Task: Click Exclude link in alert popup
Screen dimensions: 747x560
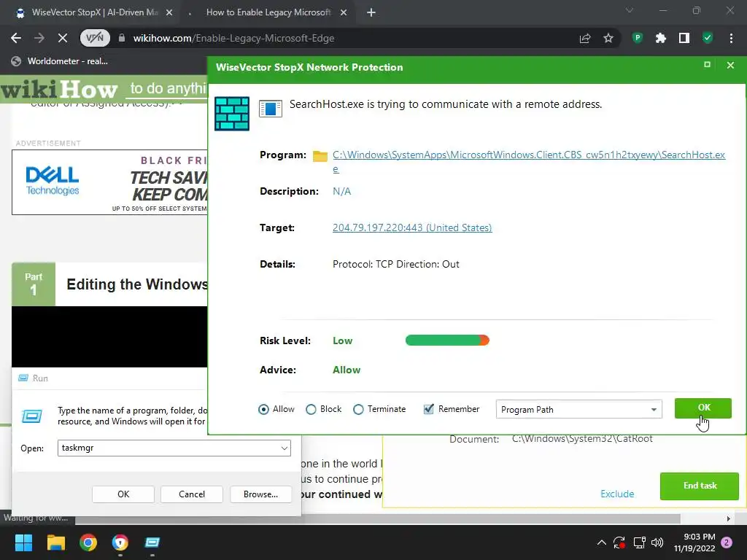Action: coord(617,494)
